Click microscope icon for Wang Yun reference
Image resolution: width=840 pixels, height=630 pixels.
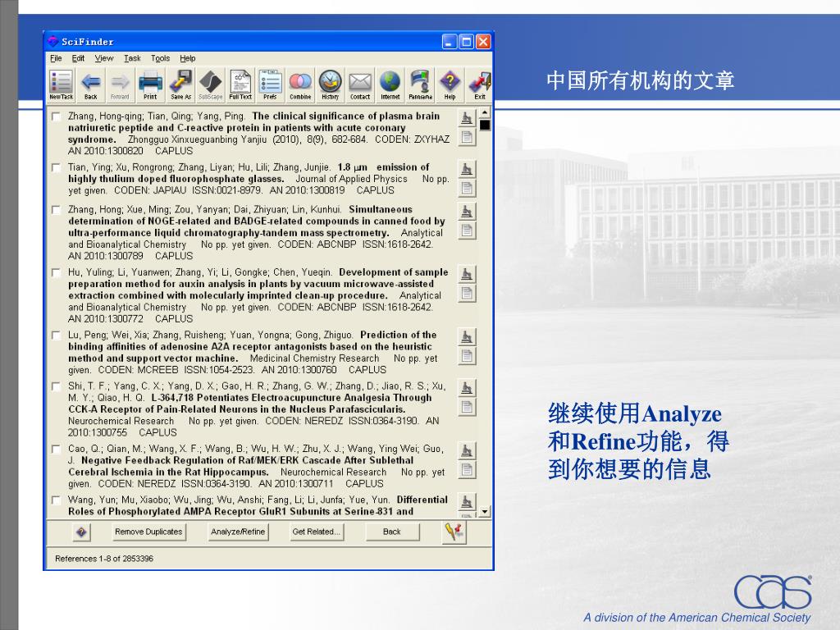pos(467,502)
